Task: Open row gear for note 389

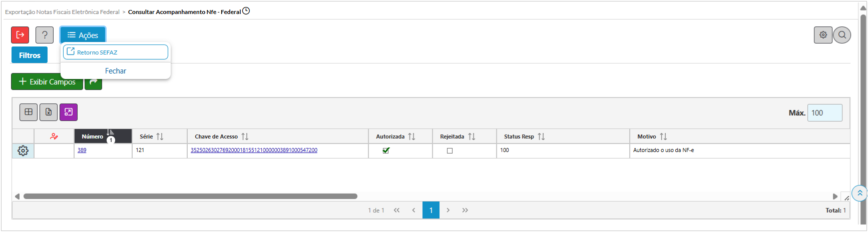Action: (x=23, y=150)
